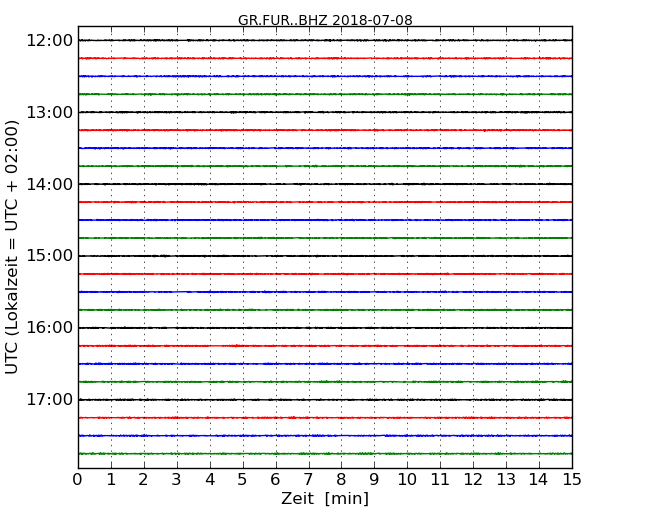This screenshot has height=520, width=650.
Task: Click the green trace just above 13:00
Action: coord(325,94)
